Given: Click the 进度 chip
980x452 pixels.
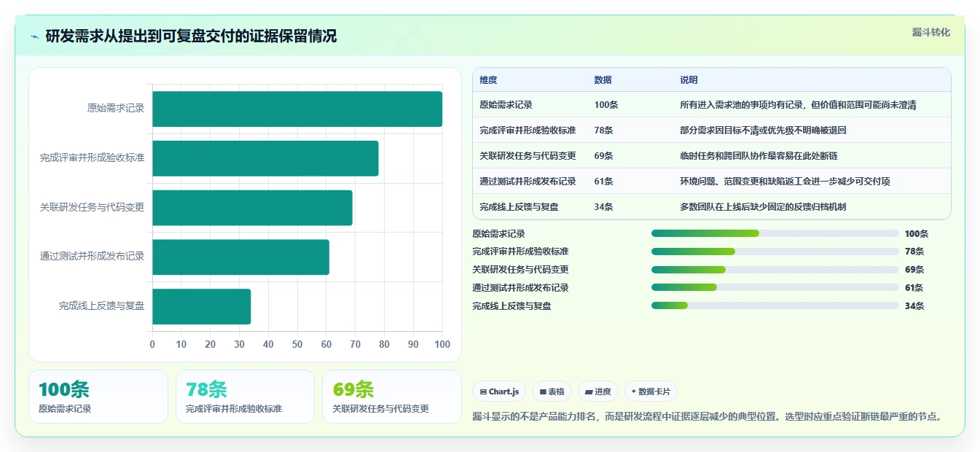Looking at the screenshot, I should pyautogui.click(x=598, y=391).
